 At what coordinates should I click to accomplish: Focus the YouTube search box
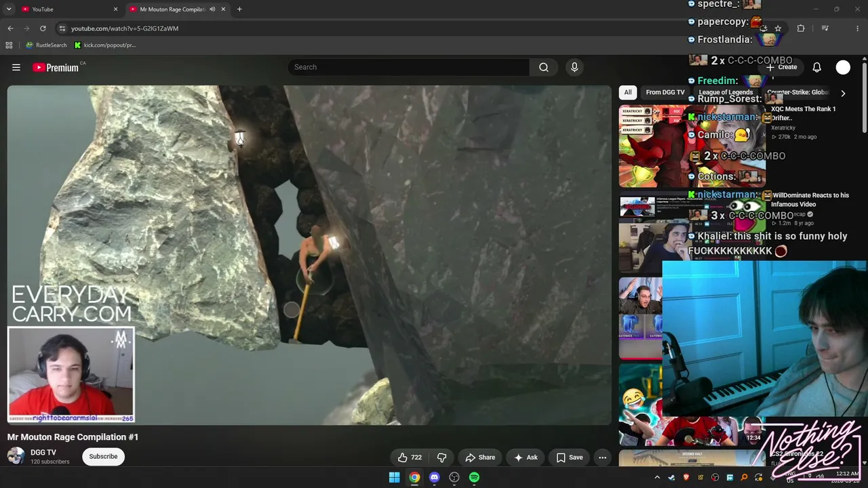coord(409,67)
